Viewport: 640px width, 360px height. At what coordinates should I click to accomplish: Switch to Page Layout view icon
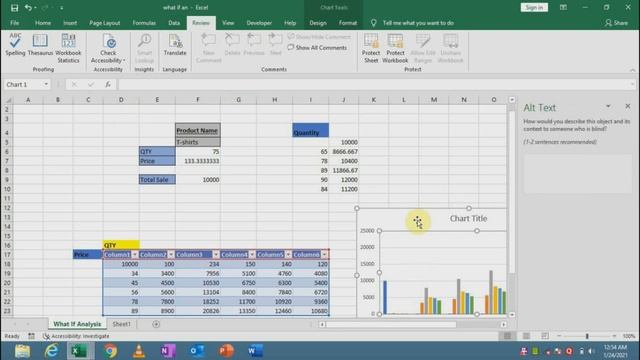527,336
